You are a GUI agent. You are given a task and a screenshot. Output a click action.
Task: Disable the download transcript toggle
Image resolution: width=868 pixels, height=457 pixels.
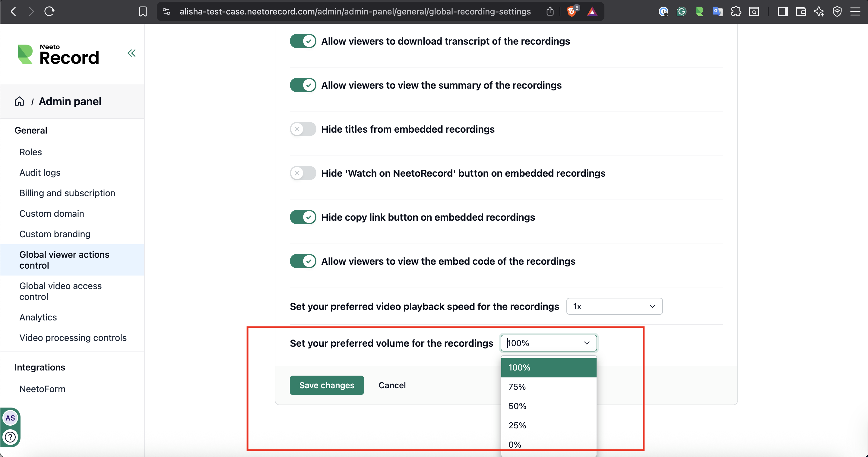point(303,41)
